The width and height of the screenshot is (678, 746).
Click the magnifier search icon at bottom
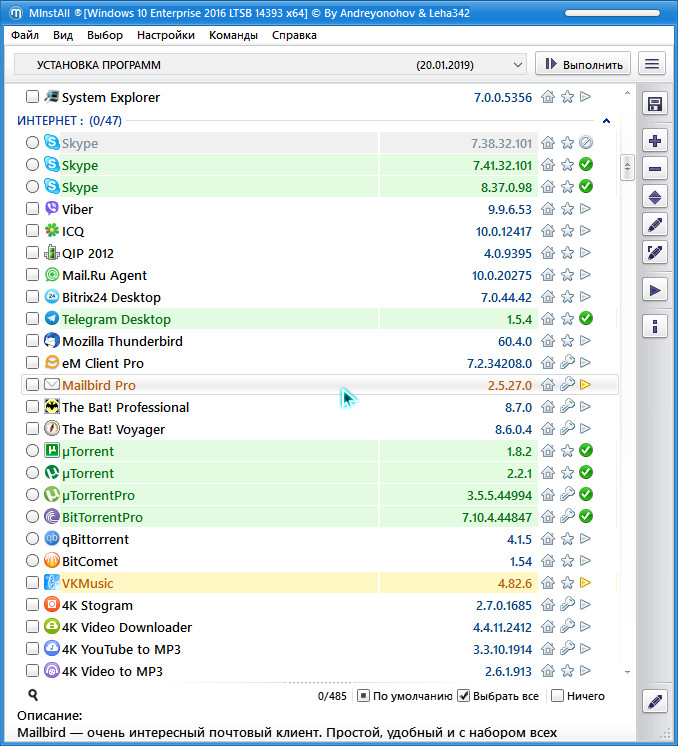33,695
